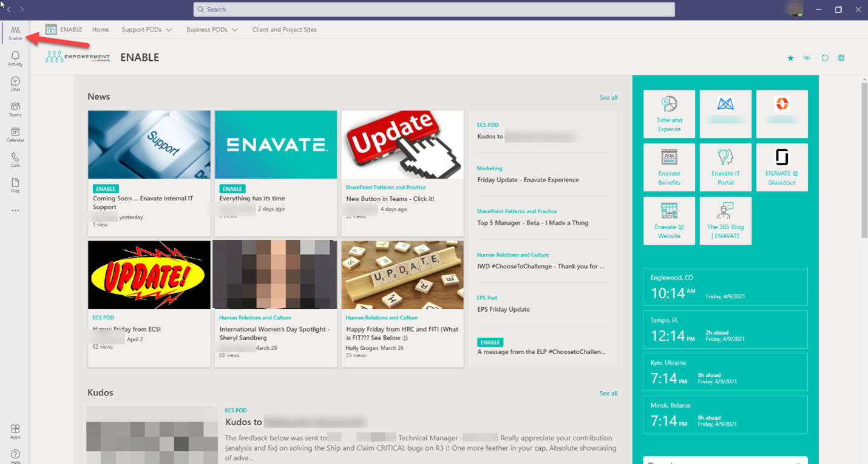Click the star favorite icon in the header
This screenshot has width=868, height=464.
tap(790, 58)
